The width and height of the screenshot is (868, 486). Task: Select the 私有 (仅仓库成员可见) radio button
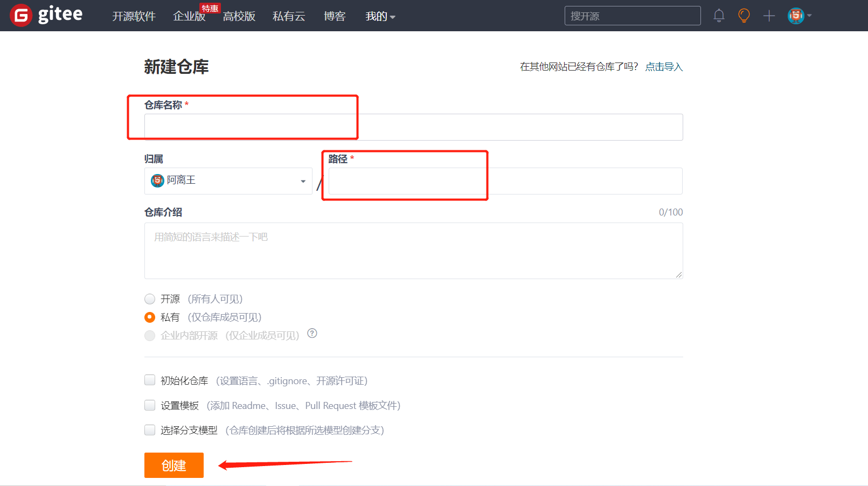tap(150, 317)
